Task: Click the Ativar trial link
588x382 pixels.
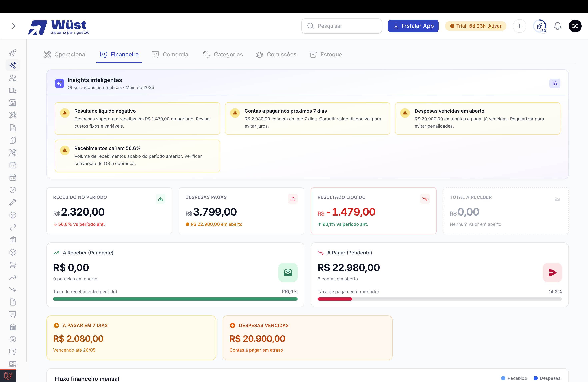Action: point(495,26)
